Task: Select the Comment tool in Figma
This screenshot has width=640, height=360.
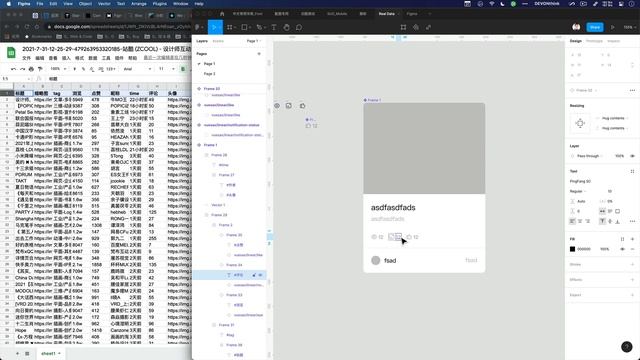Action: click(x=299, y=27)
